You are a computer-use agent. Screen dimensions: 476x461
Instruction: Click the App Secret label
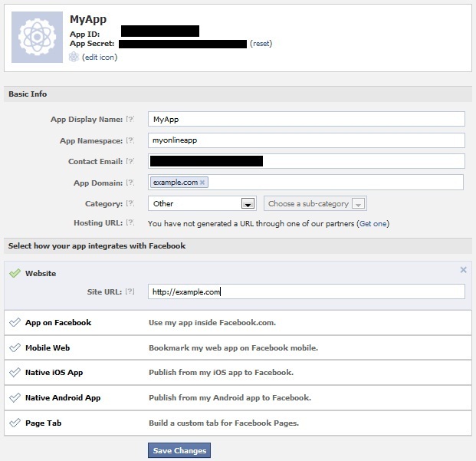click(x=92, y=44)
